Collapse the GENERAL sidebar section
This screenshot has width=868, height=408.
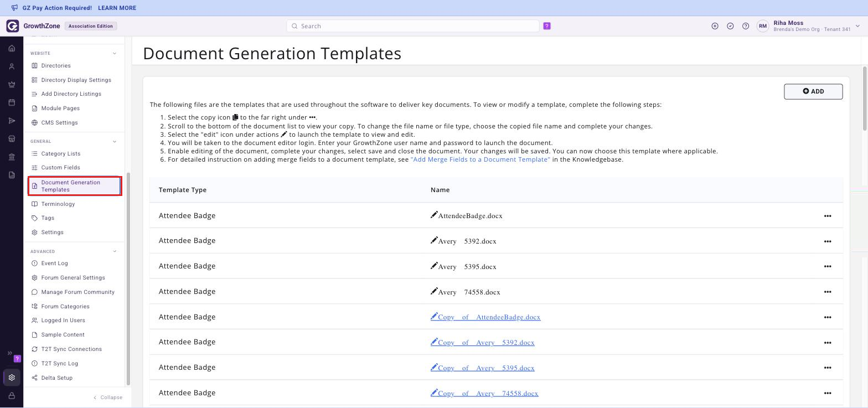click(115, 141)
